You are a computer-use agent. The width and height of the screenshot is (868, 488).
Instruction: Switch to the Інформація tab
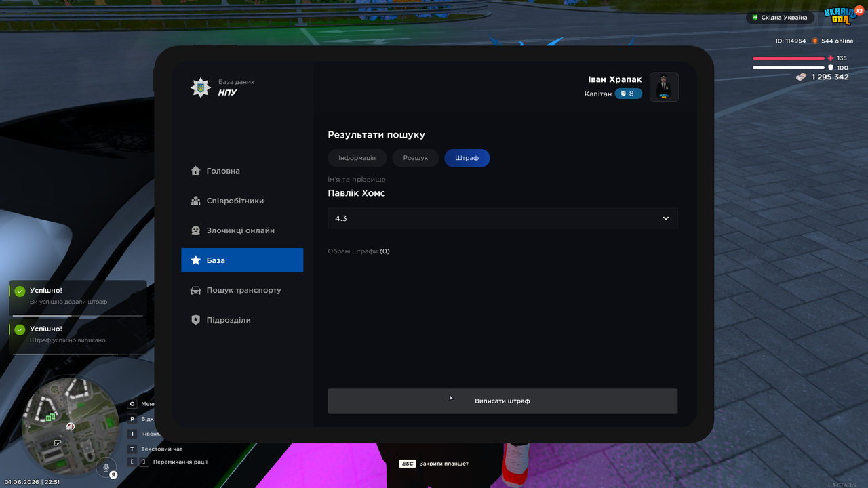357,158
